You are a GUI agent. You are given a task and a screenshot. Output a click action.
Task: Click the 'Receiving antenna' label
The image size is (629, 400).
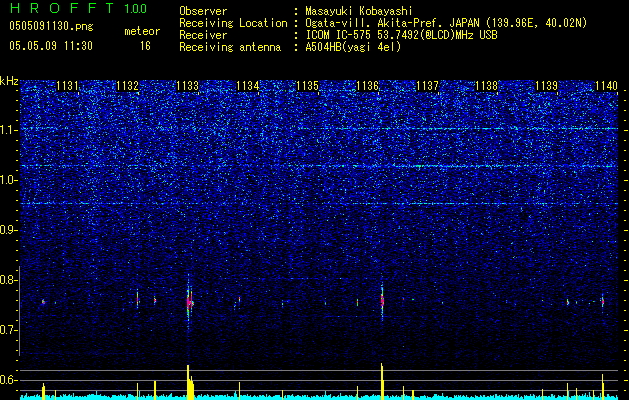230,47
